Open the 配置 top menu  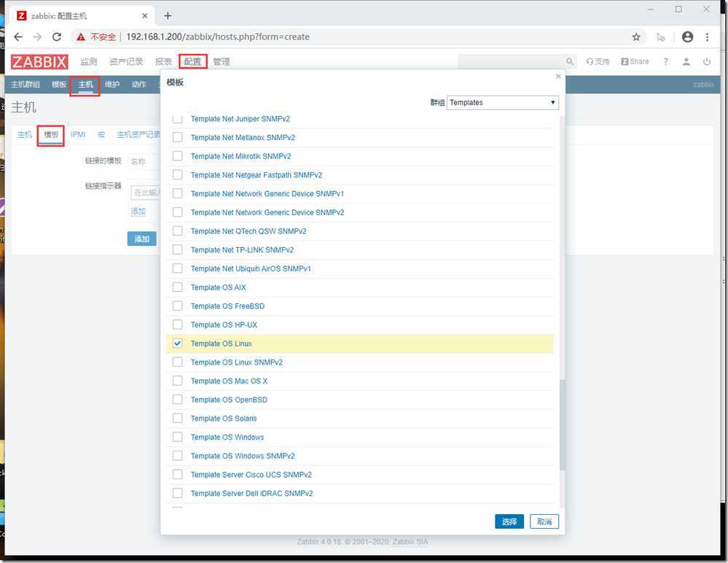click(192, 61)
